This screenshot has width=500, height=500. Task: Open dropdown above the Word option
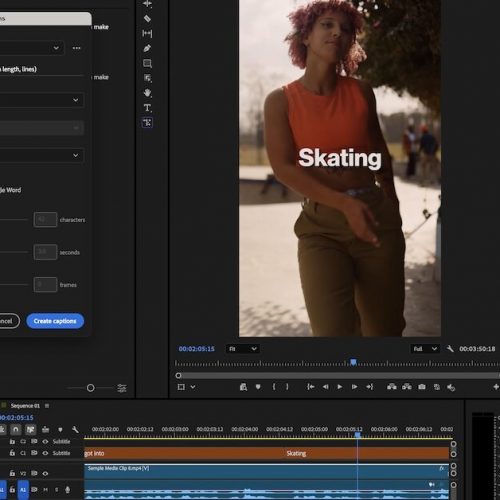pyautogui.click(x=41, y=155)
